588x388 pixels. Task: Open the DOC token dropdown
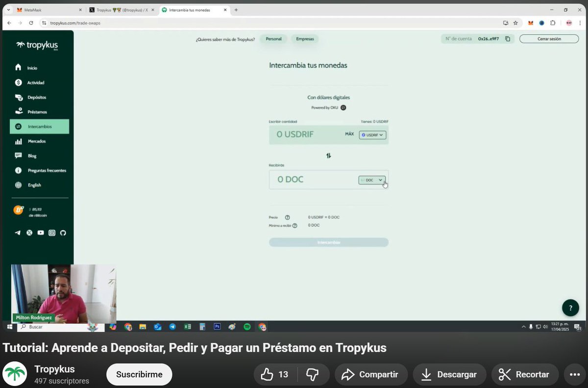(x=372, y=180)
